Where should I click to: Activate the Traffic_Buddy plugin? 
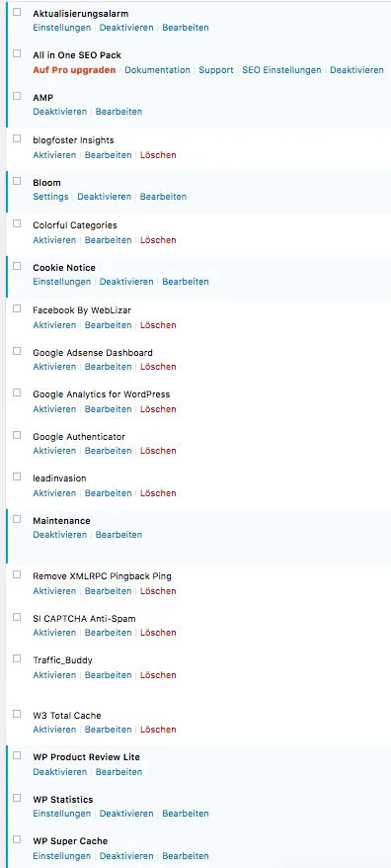54,675
